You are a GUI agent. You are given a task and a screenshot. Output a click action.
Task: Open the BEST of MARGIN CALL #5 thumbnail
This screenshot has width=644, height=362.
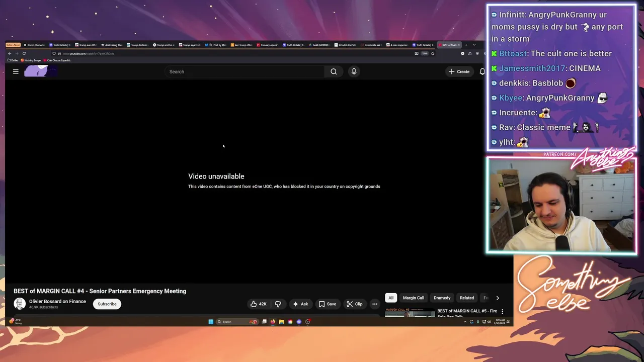(x=410, y=313)
